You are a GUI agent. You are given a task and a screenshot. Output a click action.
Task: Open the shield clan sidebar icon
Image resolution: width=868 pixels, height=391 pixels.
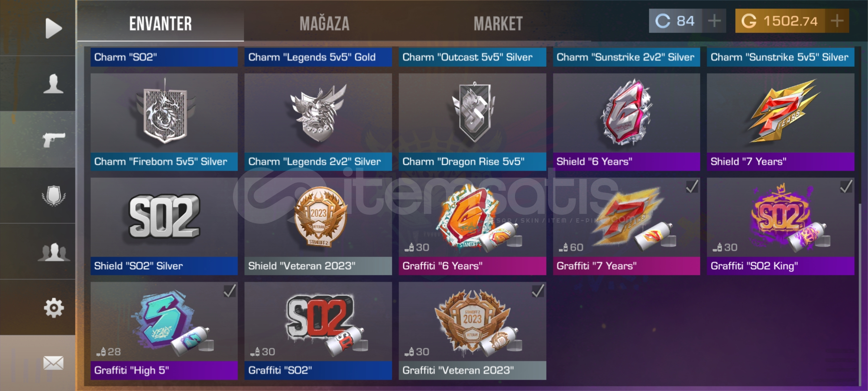click(54, 195)
